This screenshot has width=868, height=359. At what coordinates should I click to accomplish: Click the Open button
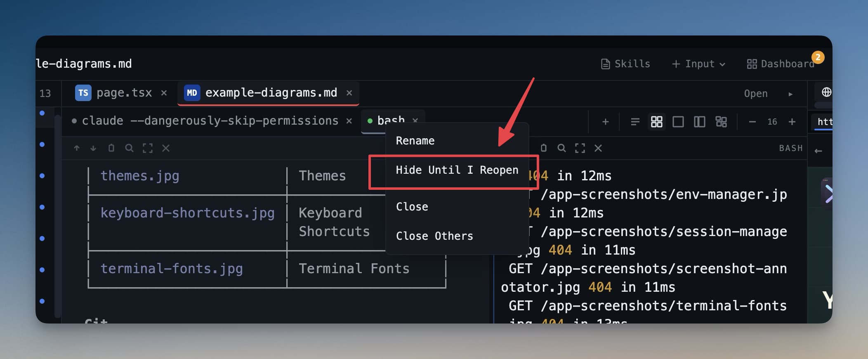click(x=755, y=94)
